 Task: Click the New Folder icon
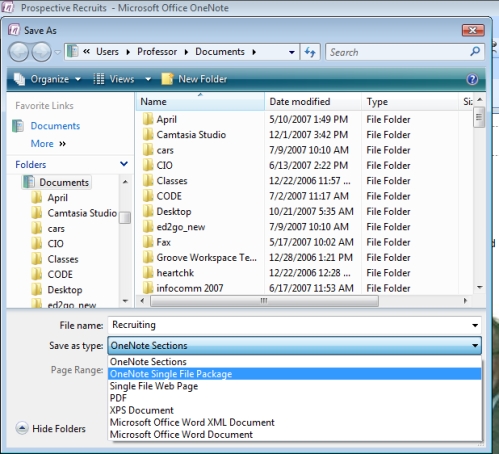pos(167,79)
